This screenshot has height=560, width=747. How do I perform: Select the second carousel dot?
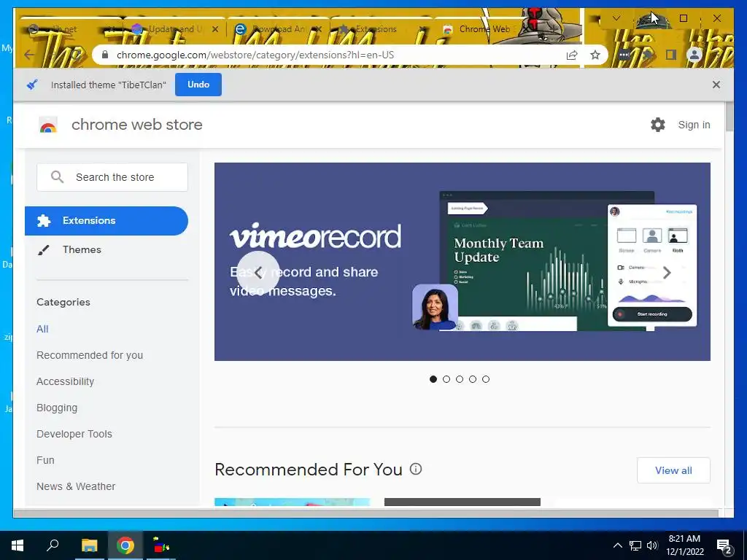[446, 379]
